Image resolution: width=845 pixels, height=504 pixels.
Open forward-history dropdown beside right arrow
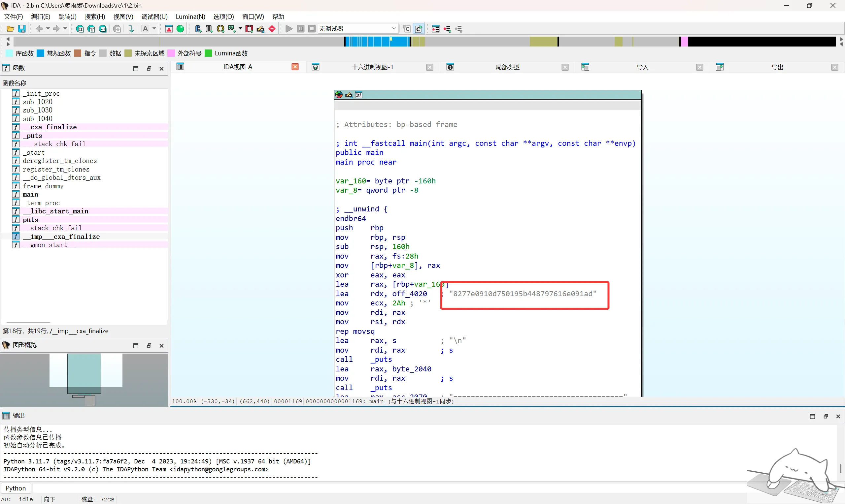click(65, 29)
